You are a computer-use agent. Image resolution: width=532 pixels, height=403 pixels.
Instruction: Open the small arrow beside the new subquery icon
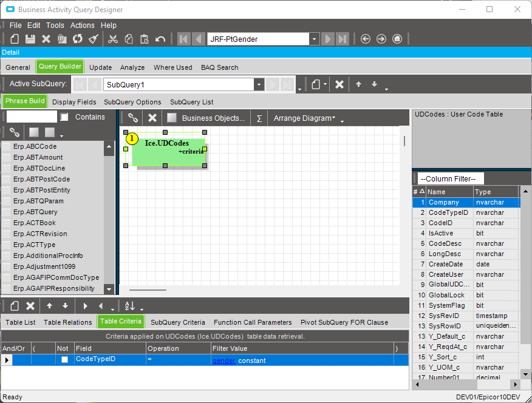tap(325, 84)
